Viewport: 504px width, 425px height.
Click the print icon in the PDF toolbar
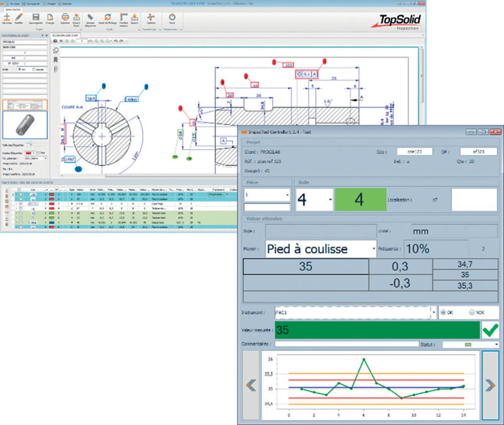[55, 41]
